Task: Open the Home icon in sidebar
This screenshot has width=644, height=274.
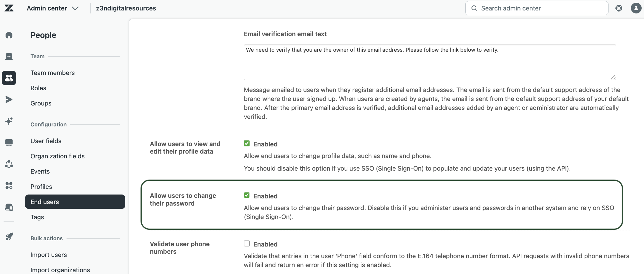Action: pyautogui.click(x=9, y=35)
